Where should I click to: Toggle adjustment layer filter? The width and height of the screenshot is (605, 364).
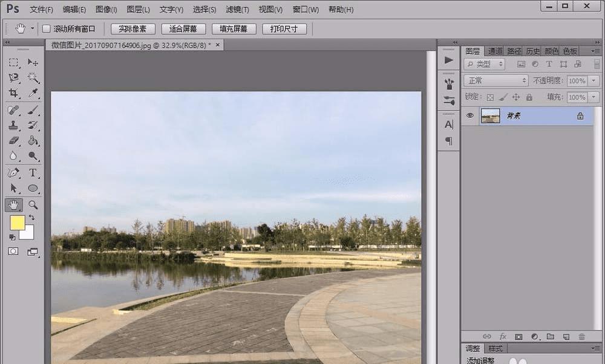point(535,64)
